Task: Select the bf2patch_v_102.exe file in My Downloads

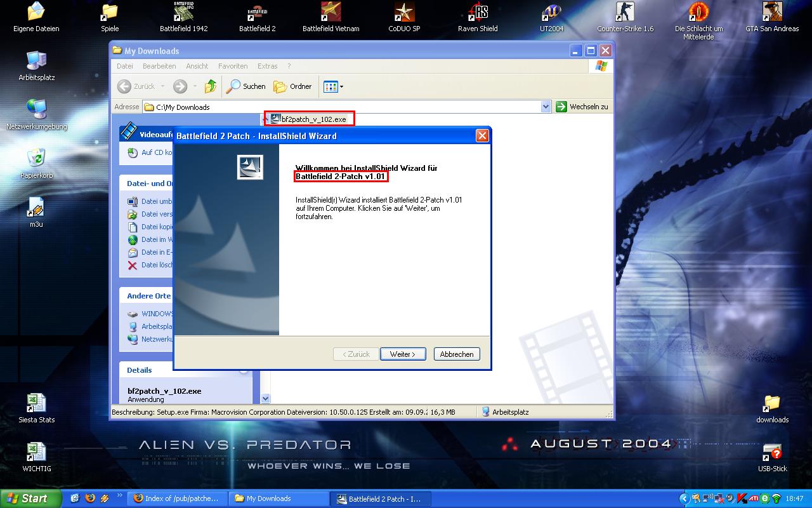Action: tap(309, 119)
